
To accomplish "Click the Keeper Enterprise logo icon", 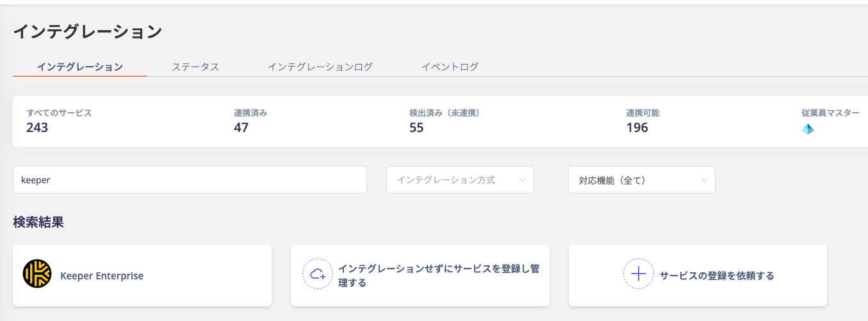I will coord(37,274).
